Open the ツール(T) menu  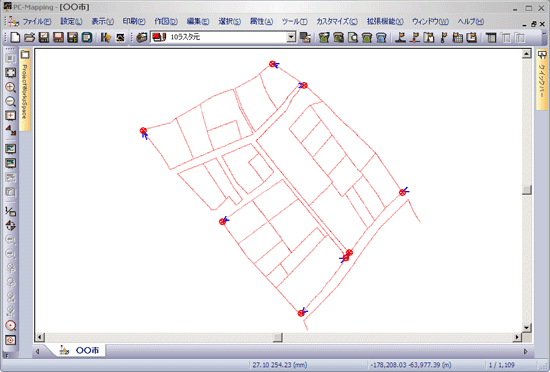pos(295,22)
